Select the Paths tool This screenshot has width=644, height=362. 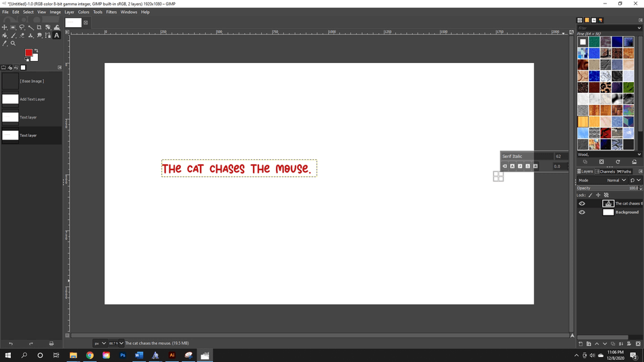point(47,35)
